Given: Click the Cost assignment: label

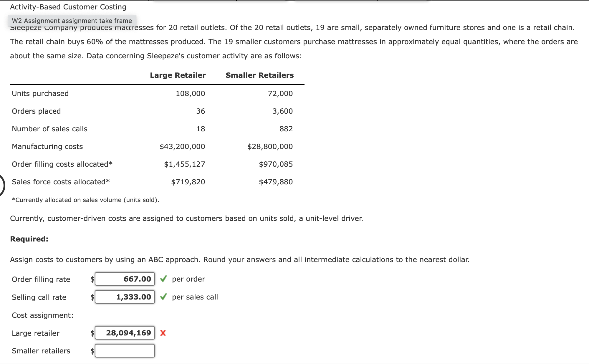Looking at the screenshot, I should [42, 315].
